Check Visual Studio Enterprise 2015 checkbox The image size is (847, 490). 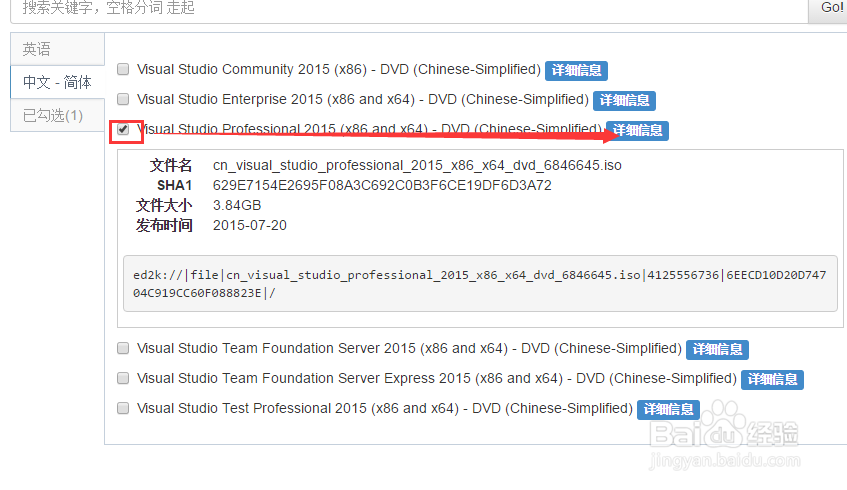point(123,99)
